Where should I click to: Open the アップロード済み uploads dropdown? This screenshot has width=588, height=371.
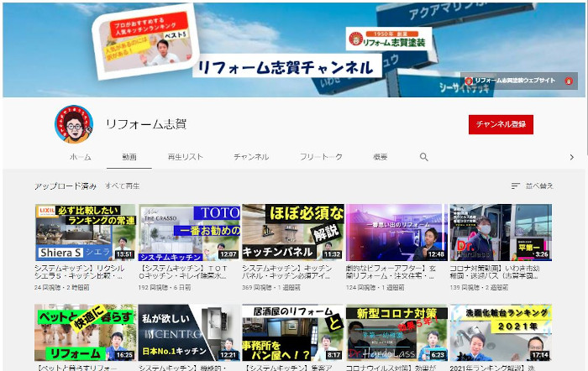click(x=66, y=185)
